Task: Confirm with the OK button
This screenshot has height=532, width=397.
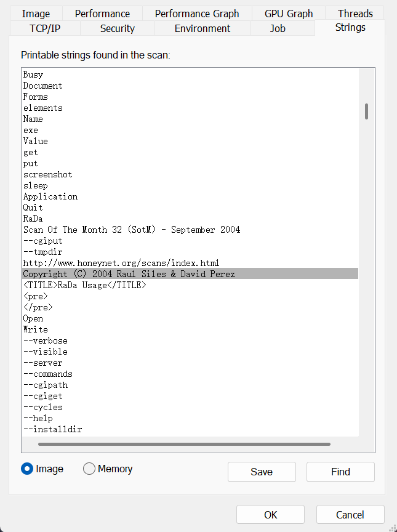Action: 271,515
